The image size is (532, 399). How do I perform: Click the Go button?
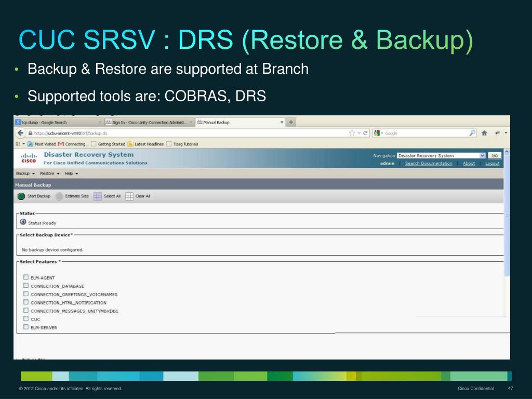tap(495, 155)
